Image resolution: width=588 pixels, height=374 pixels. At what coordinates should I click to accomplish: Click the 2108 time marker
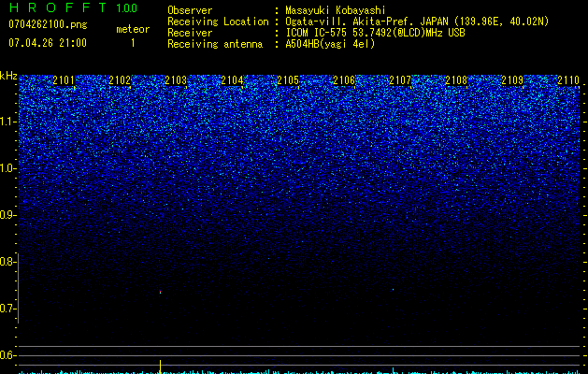(456, 80)
